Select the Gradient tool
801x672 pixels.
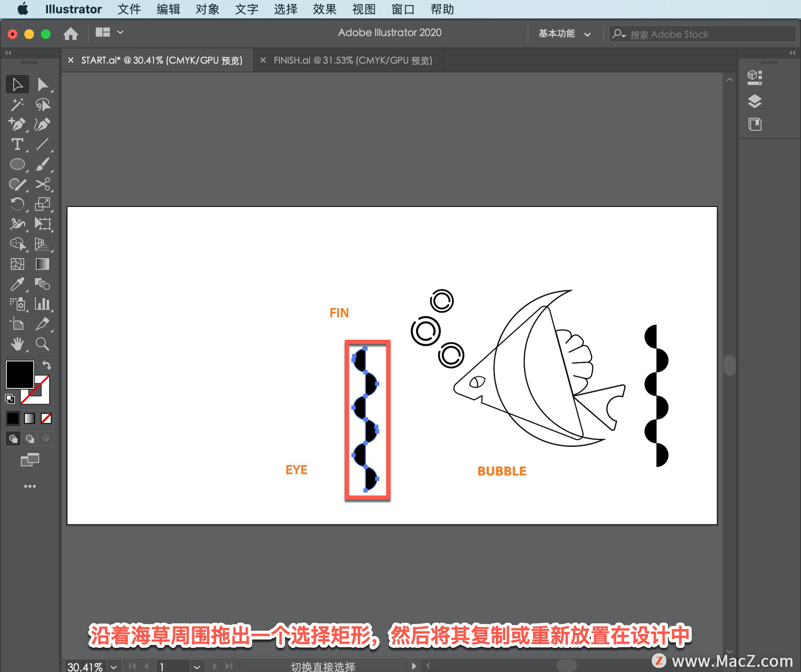click(x=43, y=264)
